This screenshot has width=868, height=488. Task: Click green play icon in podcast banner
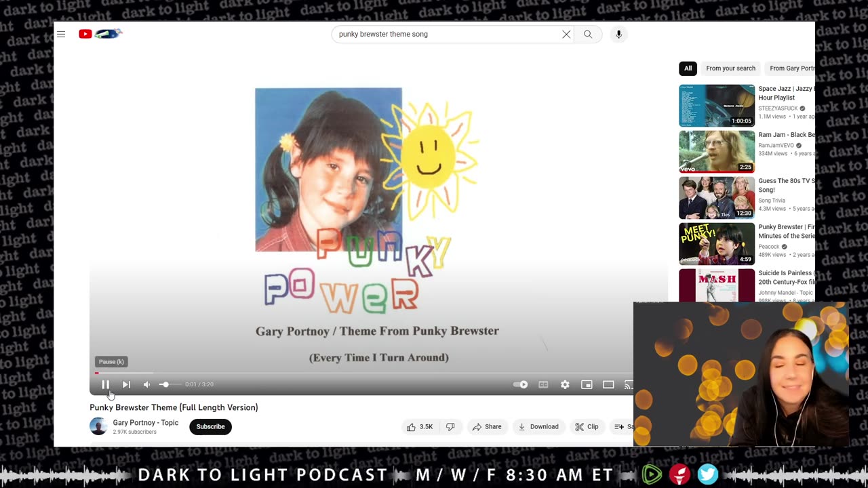[652, 474]
